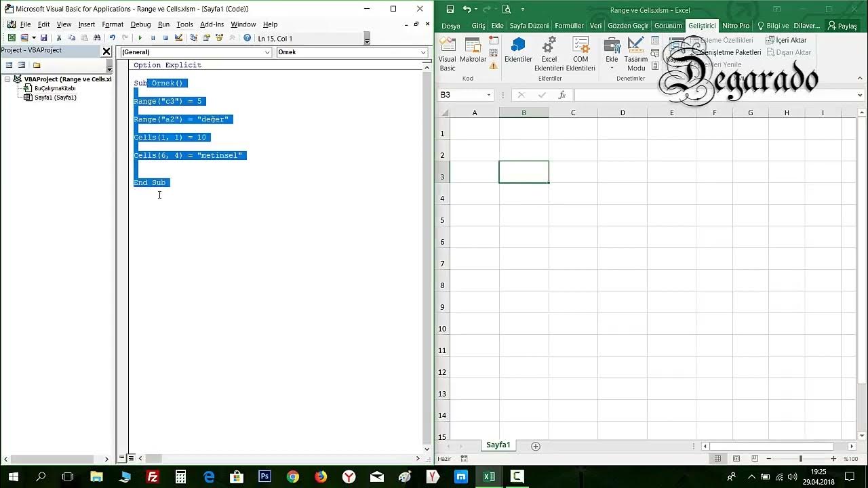Click the zoom slider handle in Excel
Image resolution: width=868 pixels, height=488 pixels.
click(x=801, y=459)
